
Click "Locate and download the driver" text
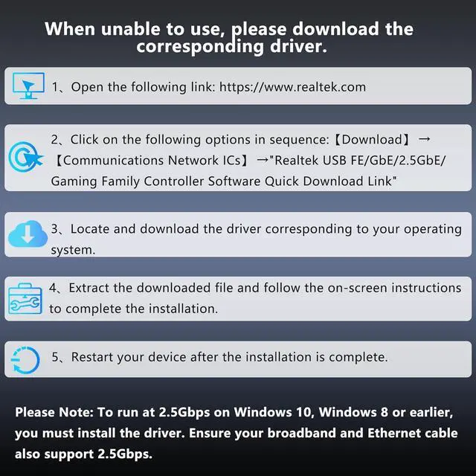pos(165,229)
